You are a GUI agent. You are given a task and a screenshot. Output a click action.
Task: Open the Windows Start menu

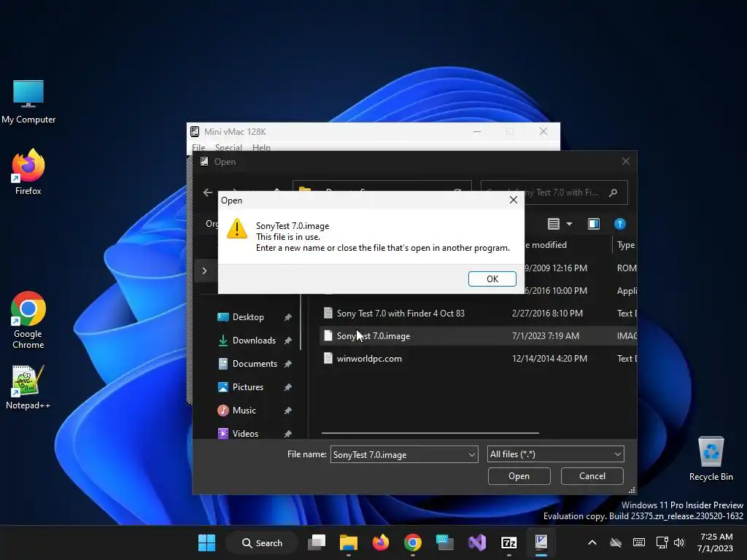click(206, 542)
